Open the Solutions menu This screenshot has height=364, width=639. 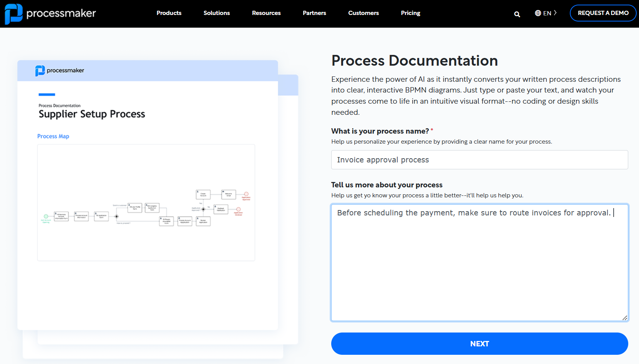pos(217,13)
